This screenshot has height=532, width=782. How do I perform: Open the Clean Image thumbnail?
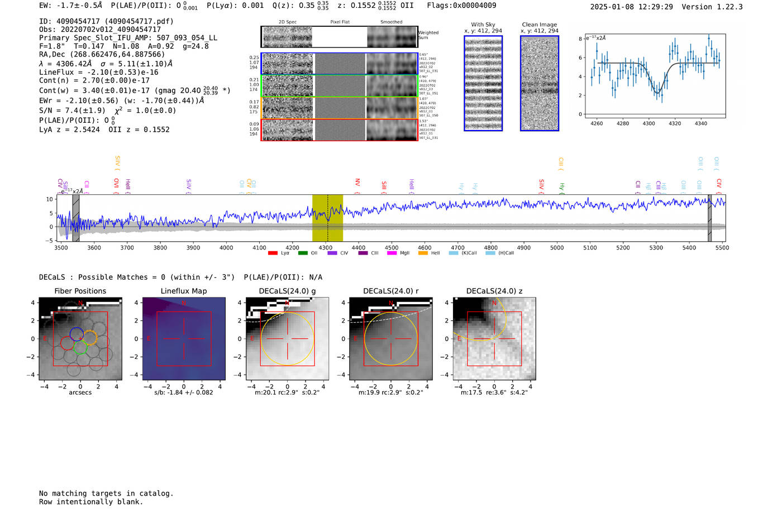pos(539,83)
